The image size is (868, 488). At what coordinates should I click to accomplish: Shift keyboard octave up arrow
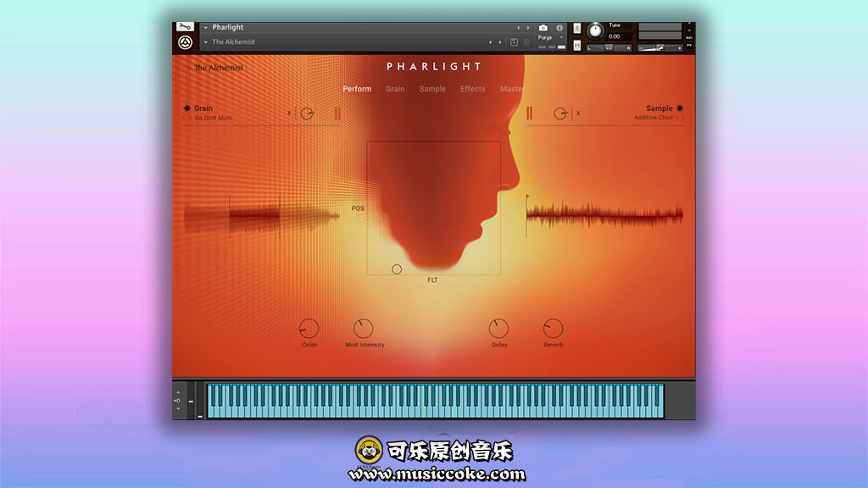pos(178,392)
